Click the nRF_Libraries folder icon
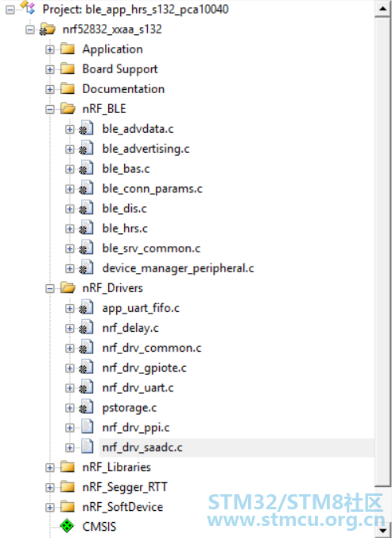The width and height of the screenshot is (392, 538). [68, 467]
